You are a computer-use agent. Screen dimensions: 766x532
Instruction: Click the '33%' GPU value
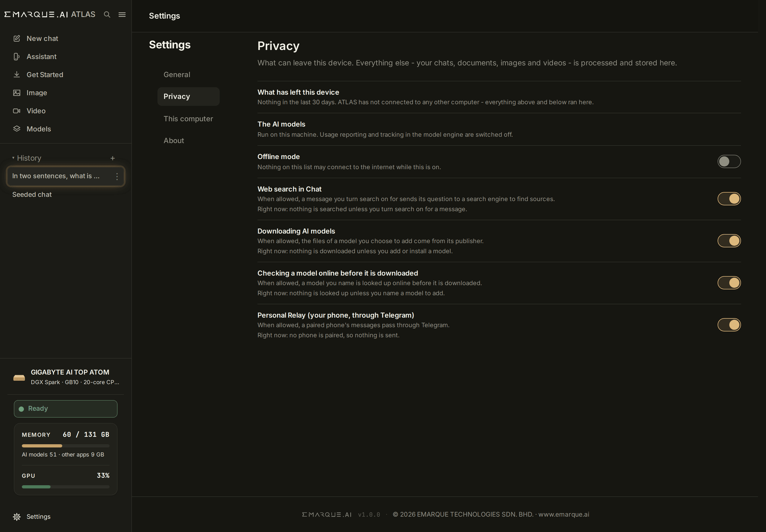click(x=103, y=476)
